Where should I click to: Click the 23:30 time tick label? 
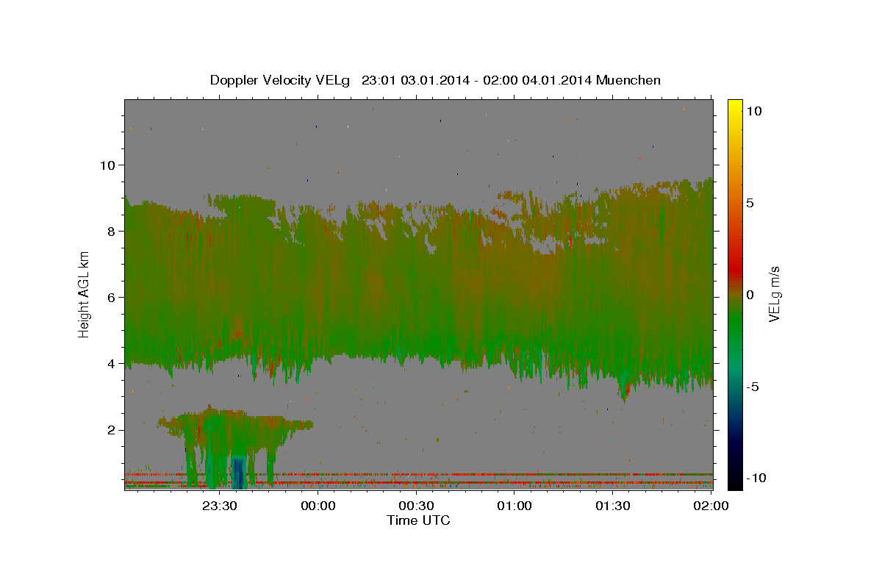point(220,506)
